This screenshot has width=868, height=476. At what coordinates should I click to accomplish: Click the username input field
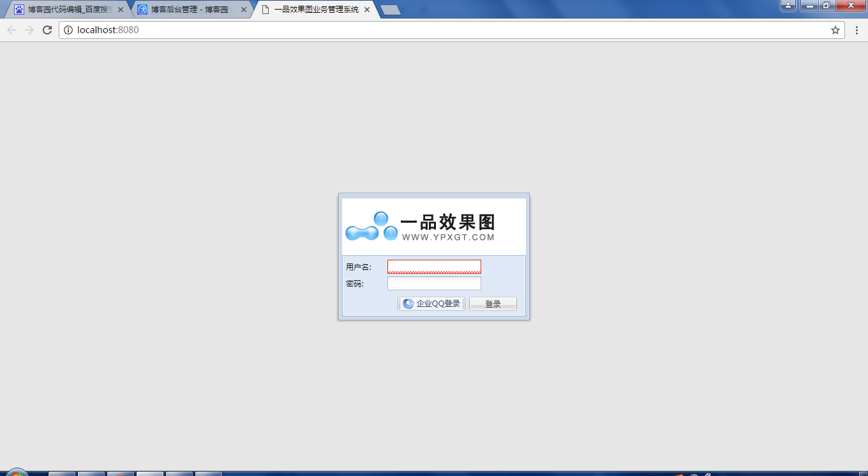pyautogui.click(x=434, y=267)
